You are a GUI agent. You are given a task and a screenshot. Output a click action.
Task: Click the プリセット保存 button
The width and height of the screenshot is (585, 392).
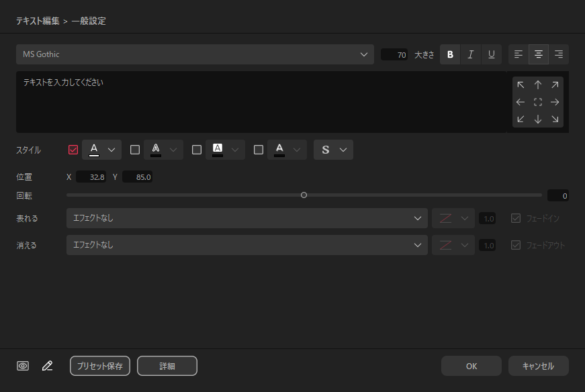[x=100, y=366]
